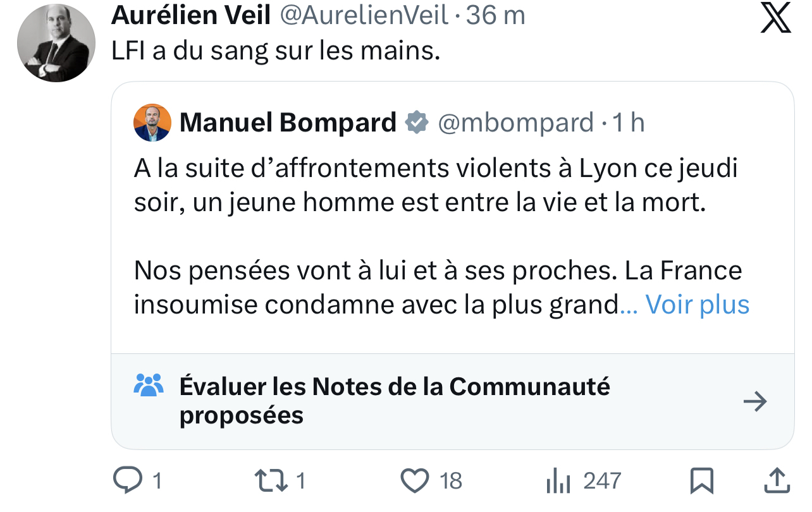Open Community Notes with the right arrow
Screen dimensions: 812x512
click(755, 401)
